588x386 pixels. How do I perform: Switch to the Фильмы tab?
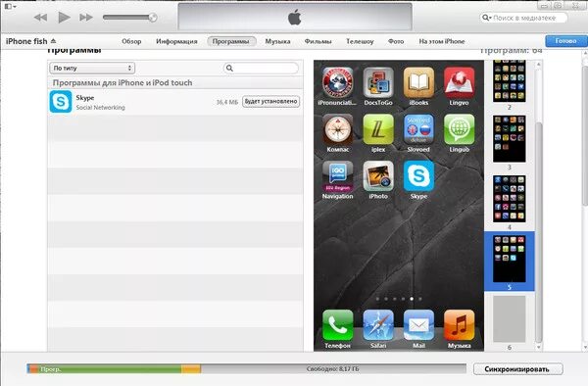318,41
